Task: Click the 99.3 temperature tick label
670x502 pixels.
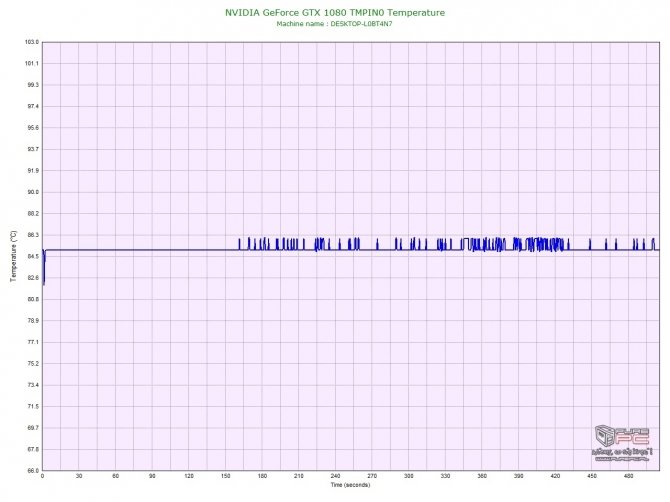Action: click(33, 85)
